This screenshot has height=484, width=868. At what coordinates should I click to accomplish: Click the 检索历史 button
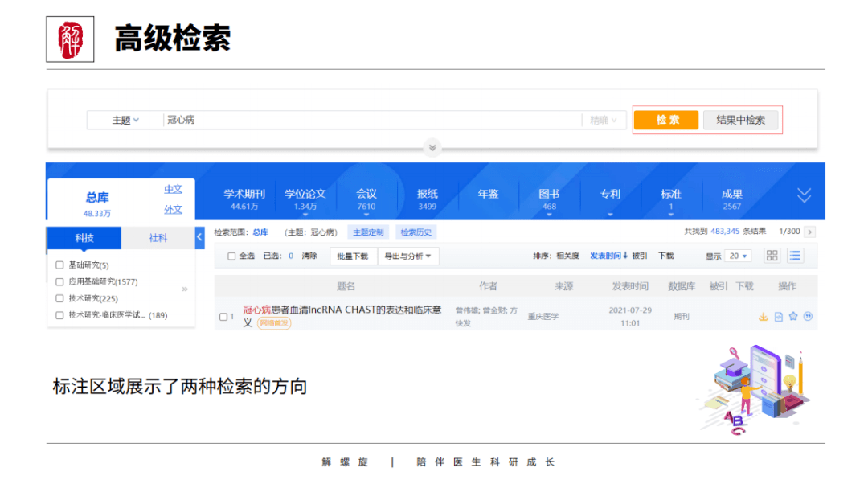click(x=416, y=232)
